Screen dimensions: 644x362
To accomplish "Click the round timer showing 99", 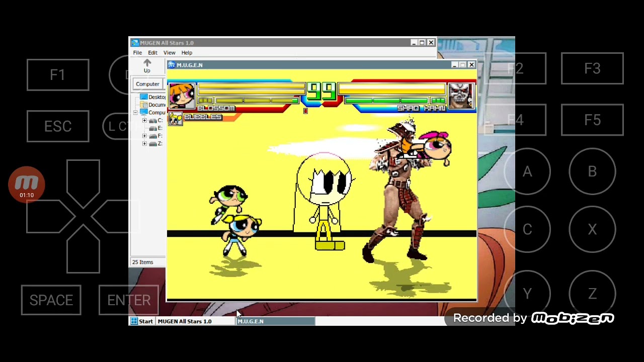I will (x=321, y=92).
